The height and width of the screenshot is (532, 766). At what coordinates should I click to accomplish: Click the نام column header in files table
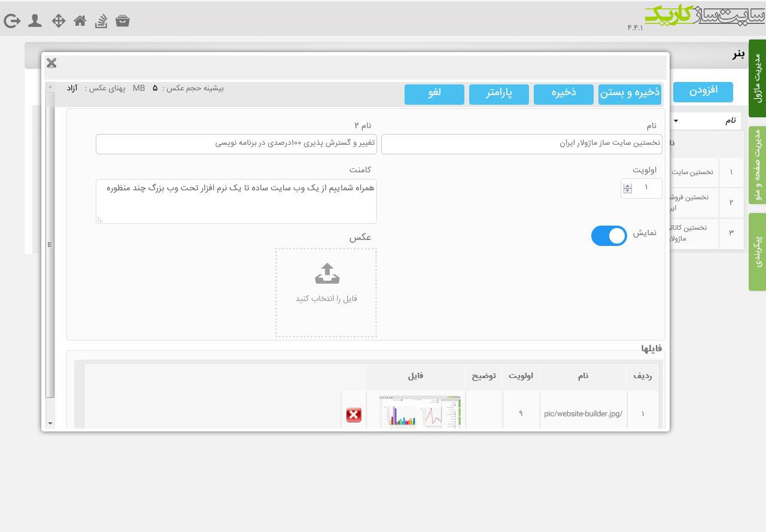583,376
